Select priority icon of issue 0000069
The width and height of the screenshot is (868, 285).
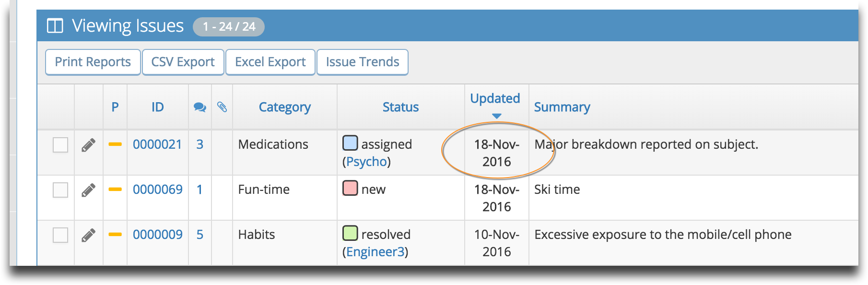pyautogui.click(x=115, y=190)
